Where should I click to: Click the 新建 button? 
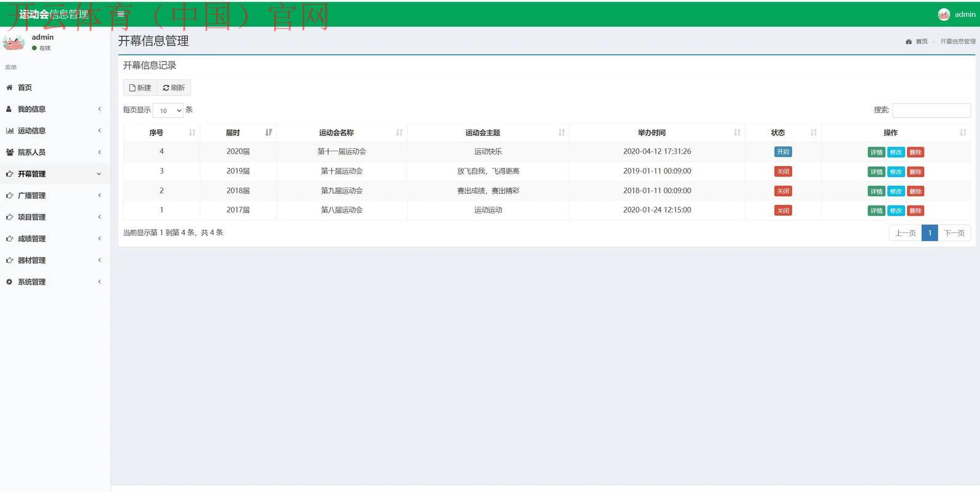140,88
